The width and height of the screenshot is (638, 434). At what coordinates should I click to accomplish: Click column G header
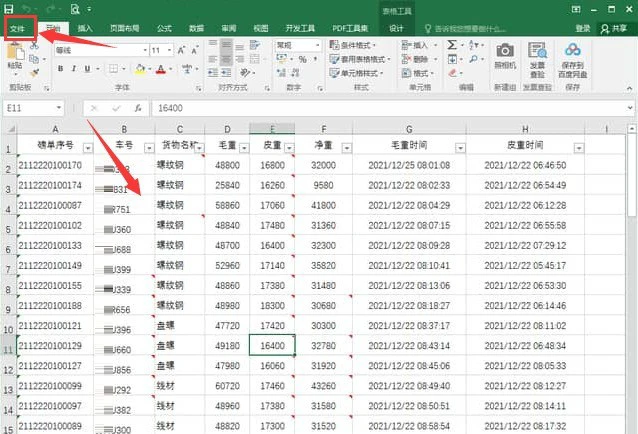[409, 129]
